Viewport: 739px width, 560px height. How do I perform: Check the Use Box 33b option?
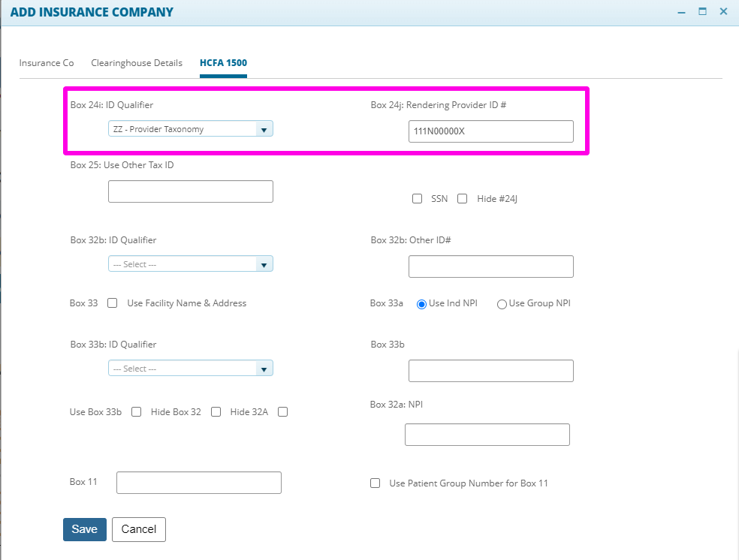(136, 411)
